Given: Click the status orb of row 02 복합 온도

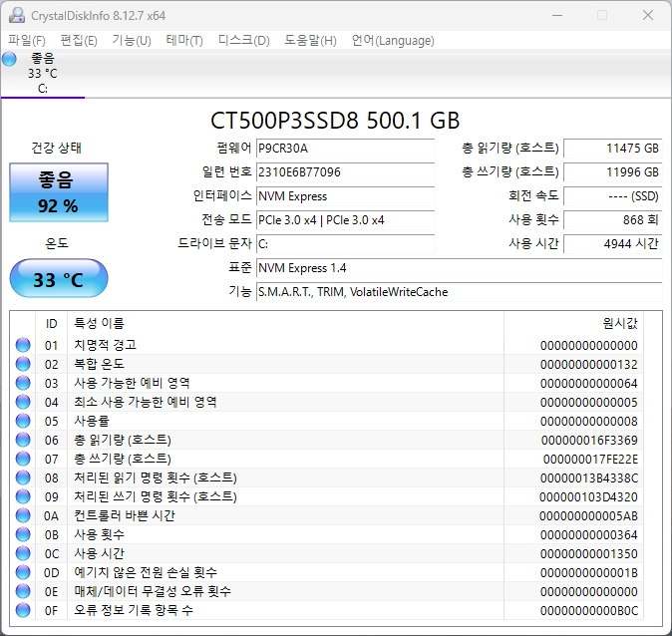Looking at the screenshot, I should 23,364.
